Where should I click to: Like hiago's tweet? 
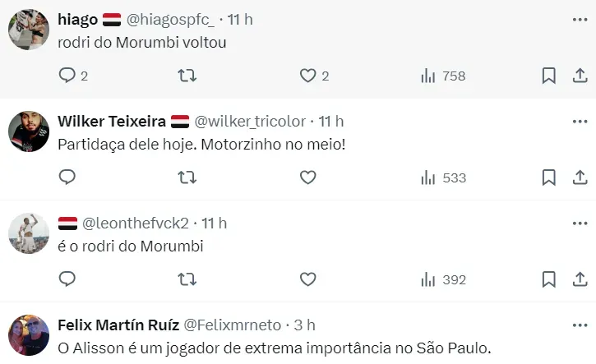point(307,76)
